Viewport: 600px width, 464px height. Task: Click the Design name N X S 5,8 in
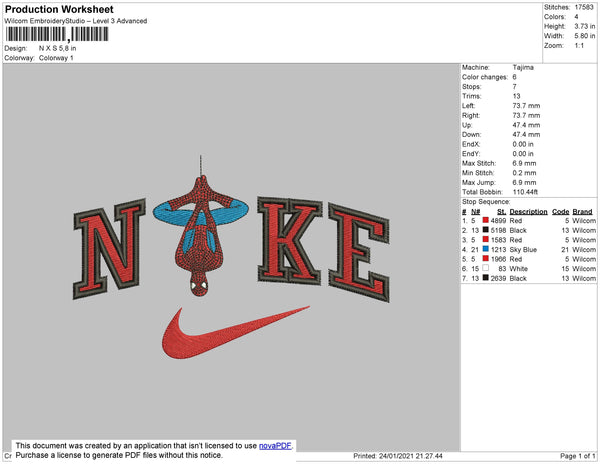coord(57,48)
